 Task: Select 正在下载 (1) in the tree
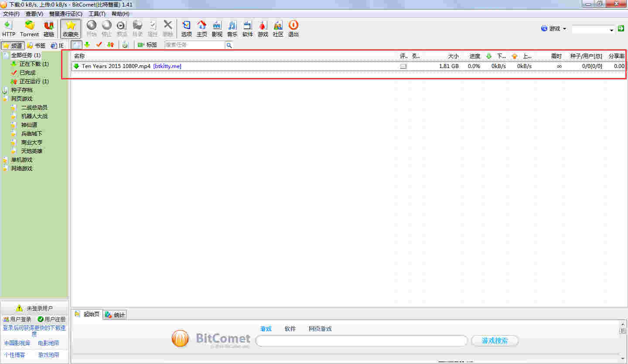(x=34, y=64)
